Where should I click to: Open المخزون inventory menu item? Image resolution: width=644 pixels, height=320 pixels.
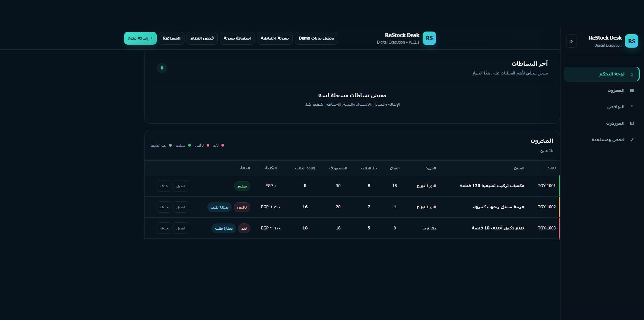(x=602, y=91)
